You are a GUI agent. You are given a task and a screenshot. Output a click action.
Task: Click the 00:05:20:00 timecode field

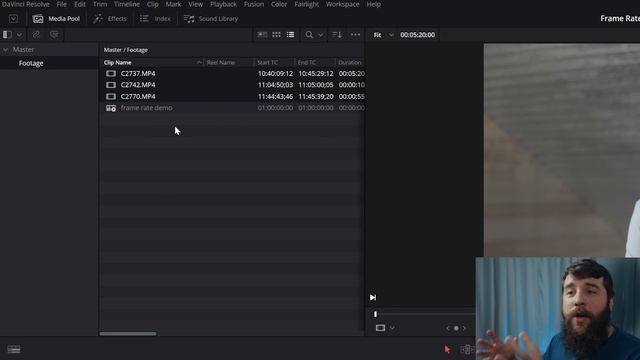(417, 35)
